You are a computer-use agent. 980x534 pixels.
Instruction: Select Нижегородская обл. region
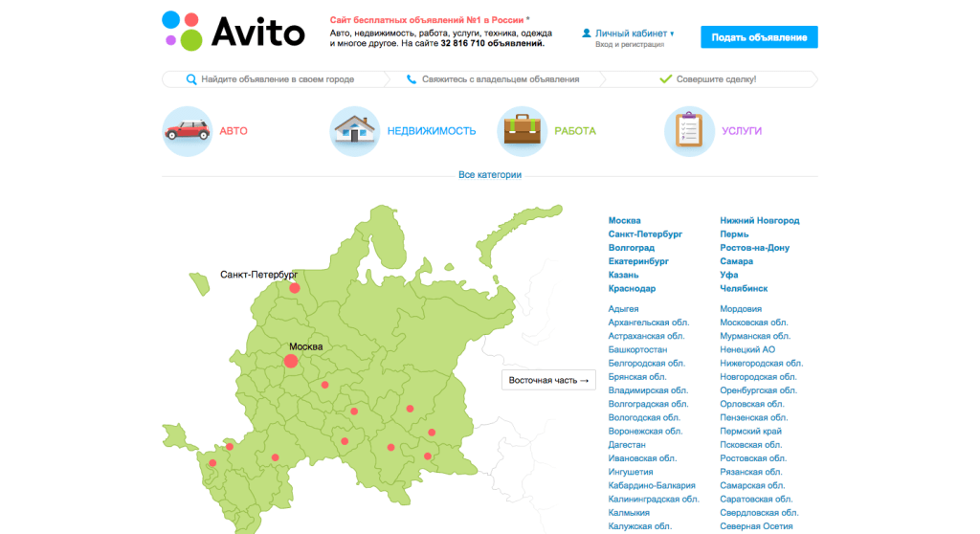(x=761, y=363)
